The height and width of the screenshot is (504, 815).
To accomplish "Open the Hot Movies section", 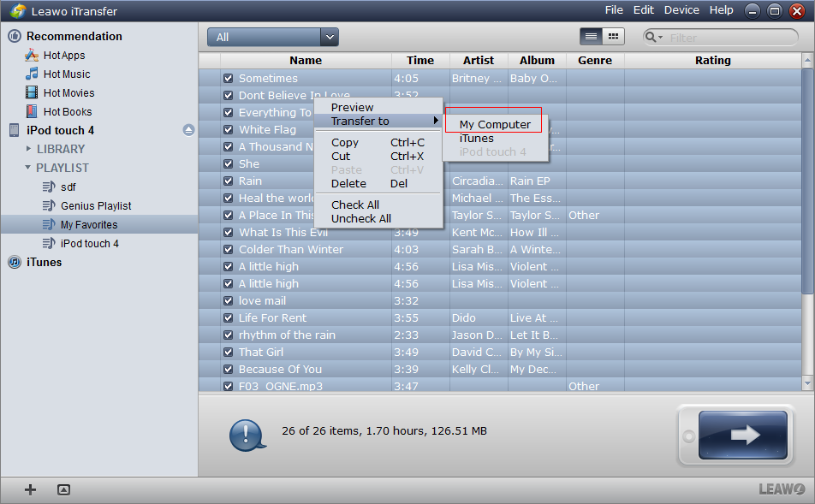I will click(x=68, y=93).
